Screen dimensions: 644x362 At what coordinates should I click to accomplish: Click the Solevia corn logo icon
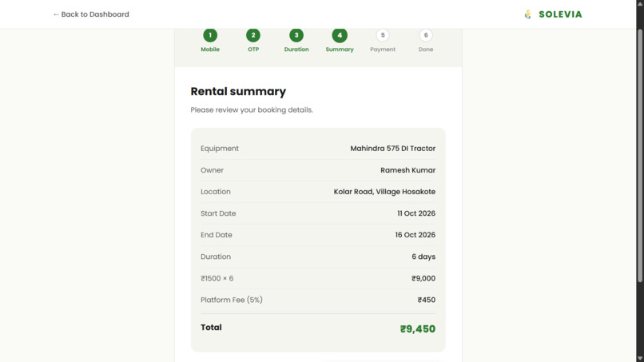point(528,14)
